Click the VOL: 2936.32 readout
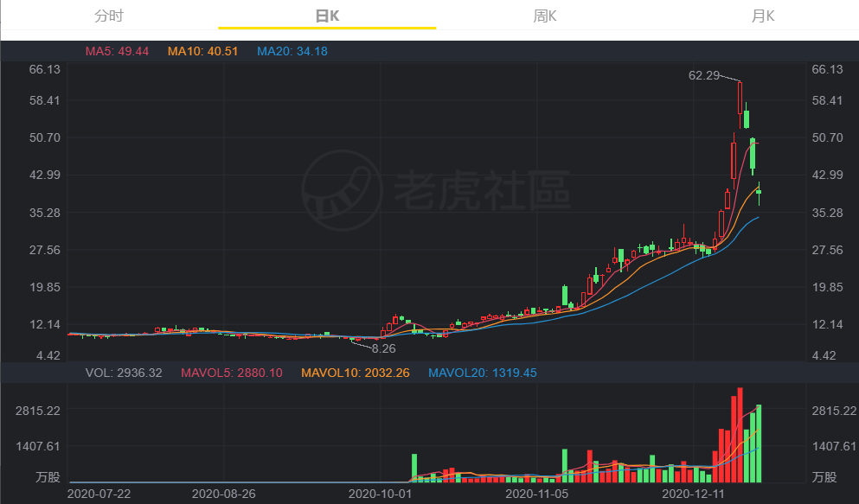The image size is (859, 504). tap(124, 373)
